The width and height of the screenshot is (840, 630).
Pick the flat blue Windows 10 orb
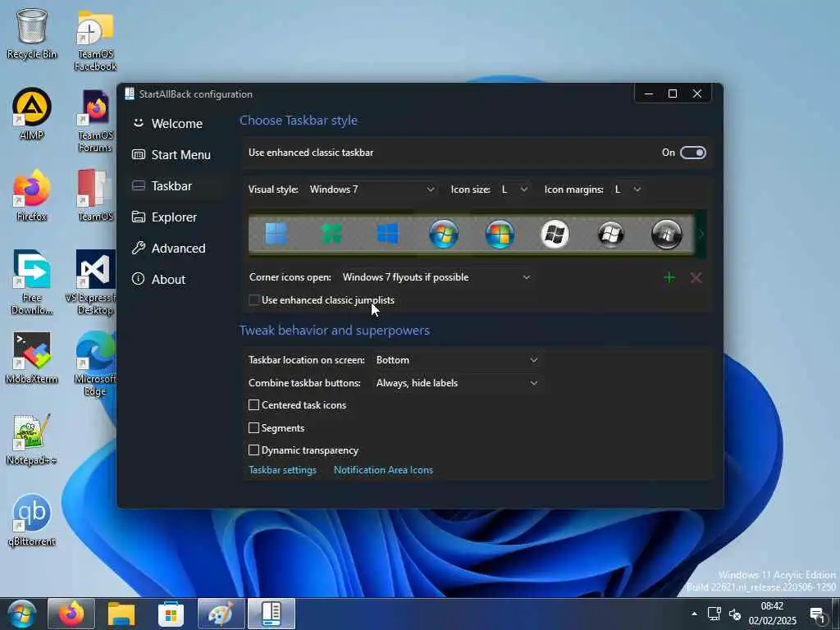click(x=388, y=234)
